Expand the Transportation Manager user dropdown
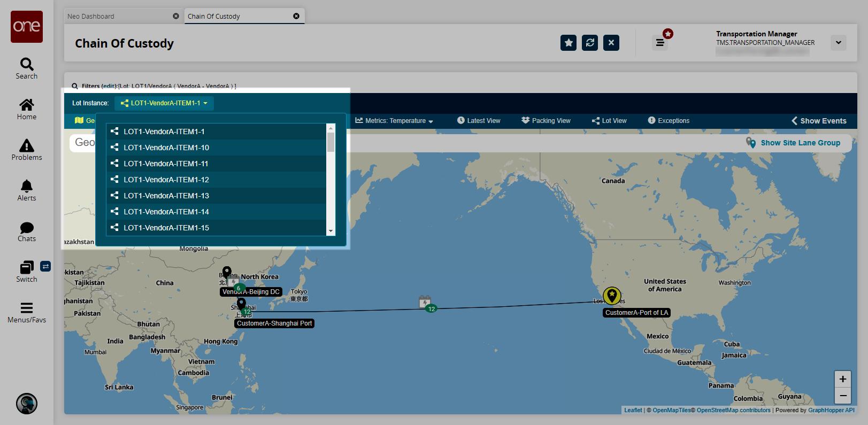This screenshot has width=868, height=425. pyautogui.click(x=839, y=43)
